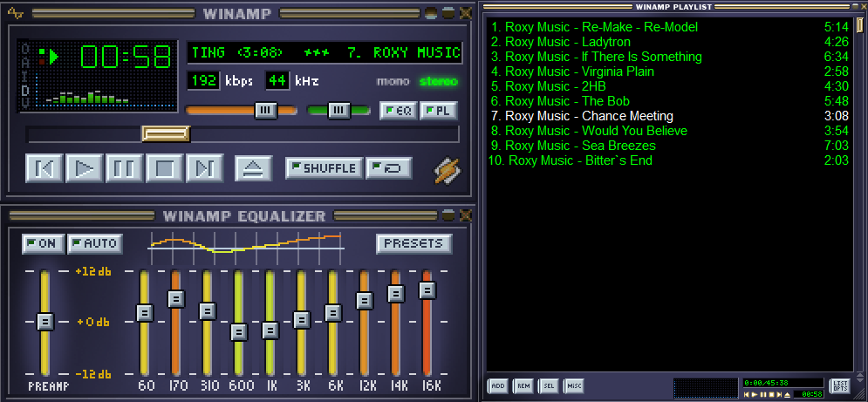This screenshot has height=402, width=868.
Task: Open the MISC menu in playlist
Action: point(573,385)
